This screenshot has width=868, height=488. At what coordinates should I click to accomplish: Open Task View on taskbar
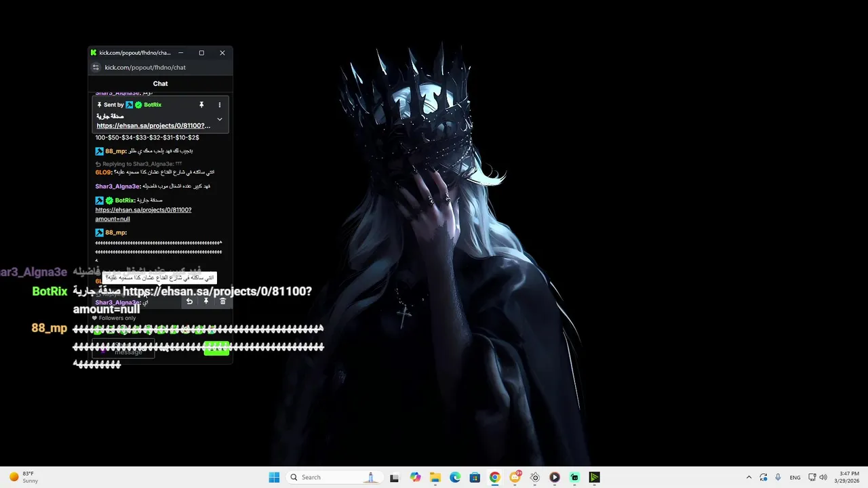[x=394, y=477]
